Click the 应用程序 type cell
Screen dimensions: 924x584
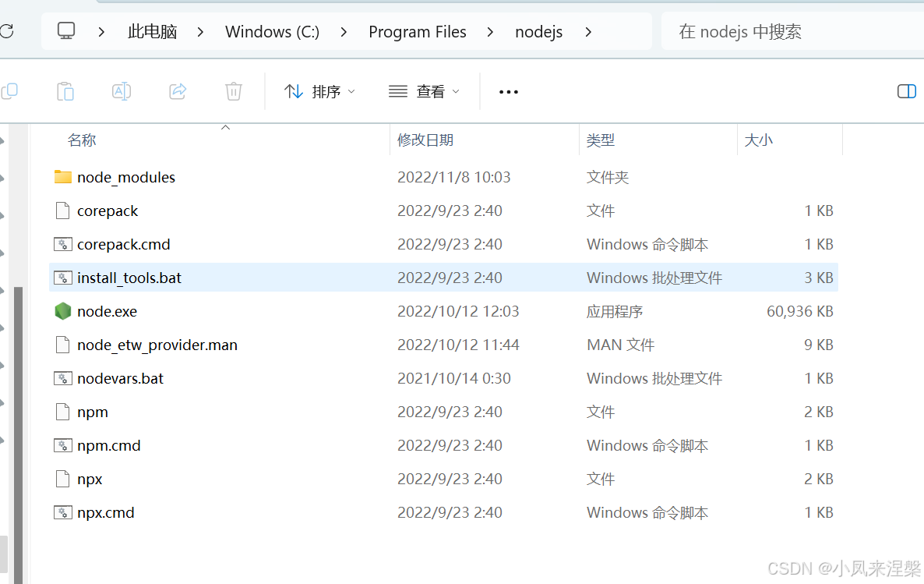614,311
